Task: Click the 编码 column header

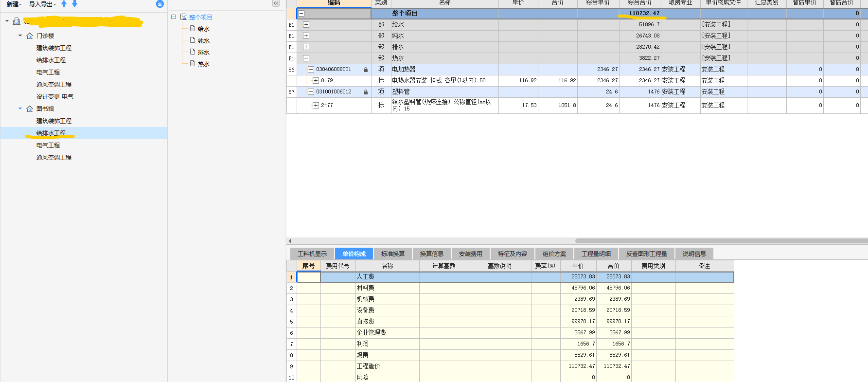Action: pos(334,3)
